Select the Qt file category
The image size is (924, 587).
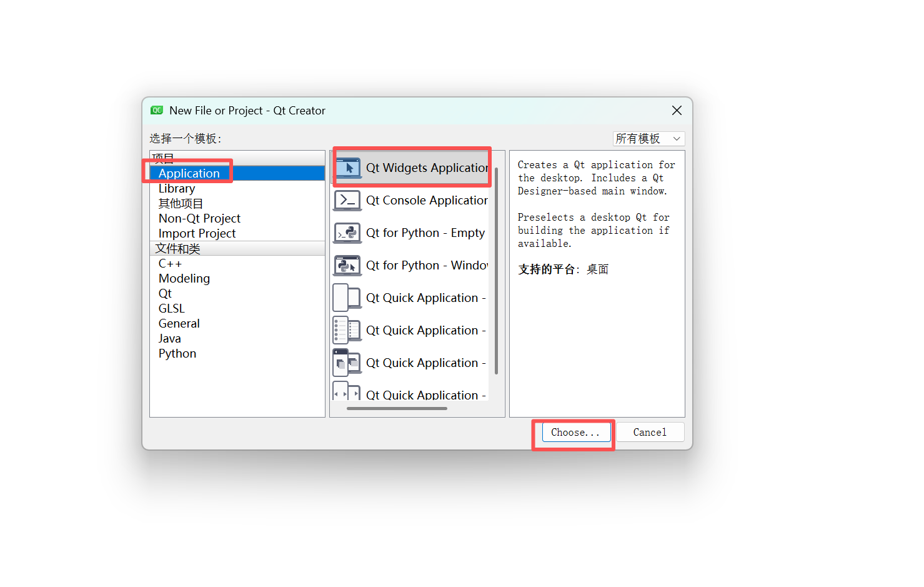tap(237, 293)
